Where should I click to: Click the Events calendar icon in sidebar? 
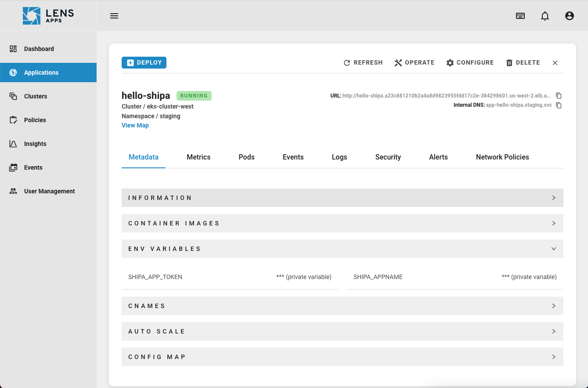(x=13, y=167)
